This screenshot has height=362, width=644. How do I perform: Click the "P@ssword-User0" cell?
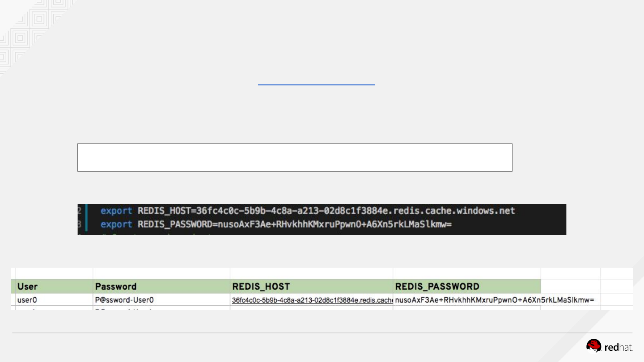click(x=161, y=300)
